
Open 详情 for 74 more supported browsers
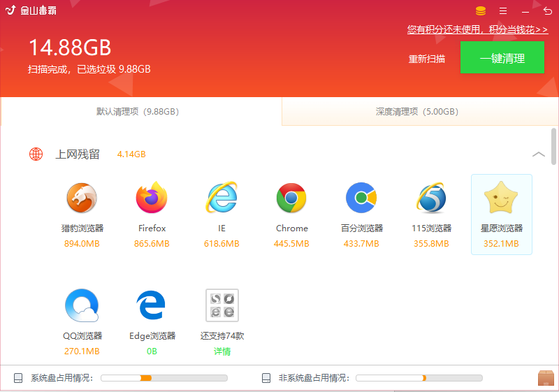coord(222,351)
